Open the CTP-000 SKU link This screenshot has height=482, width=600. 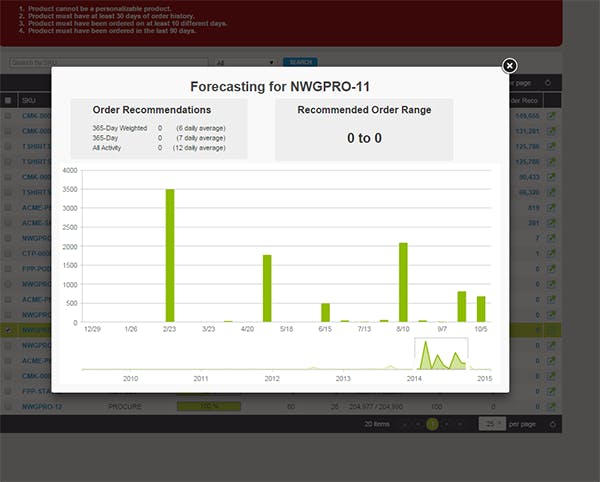point(36,254)
